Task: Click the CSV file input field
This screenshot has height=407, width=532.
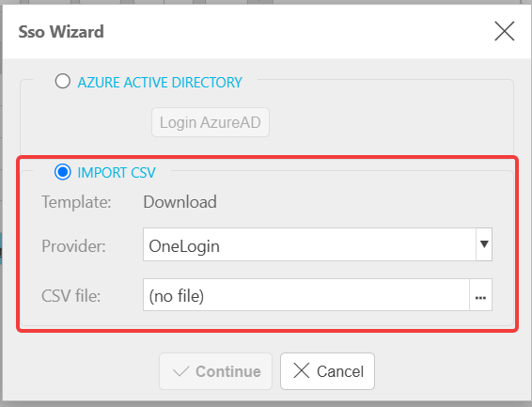Action: click(306, 295)
